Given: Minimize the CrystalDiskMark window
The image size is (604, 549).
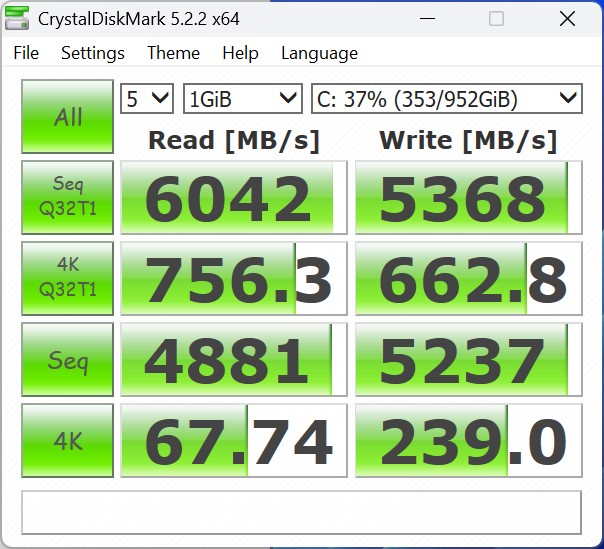Looking at the screenshot, I should tap(427, 18).
